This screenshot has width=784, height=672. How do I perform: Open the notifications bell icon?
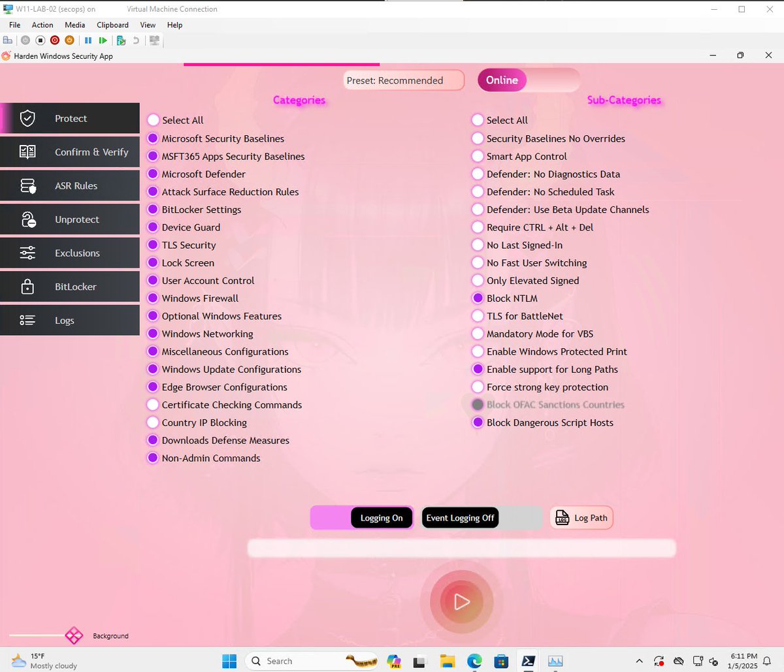coord(767,661)
